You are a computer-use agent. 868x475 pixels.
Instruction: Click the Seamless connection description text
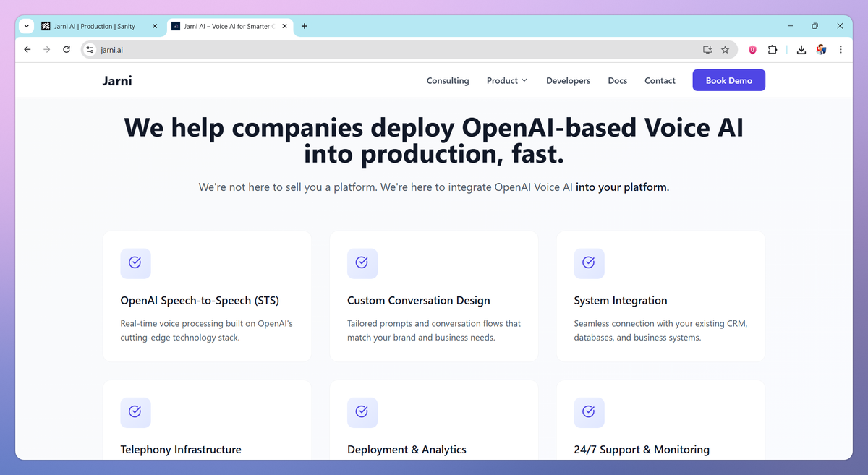coord(660,330)
